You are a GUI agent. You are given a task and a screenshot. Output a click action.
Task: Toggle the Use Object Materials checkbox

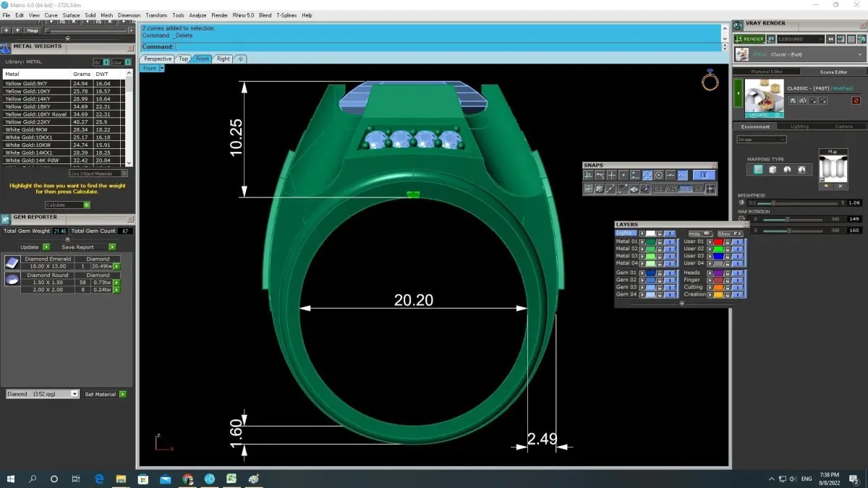click(124, 174)
